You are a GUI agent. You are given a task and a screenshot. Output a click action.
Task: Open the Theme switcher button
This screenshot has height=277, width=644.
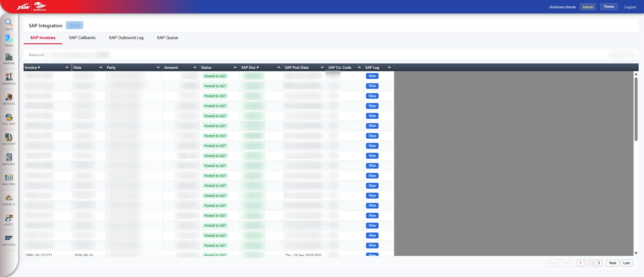point(609,7)
